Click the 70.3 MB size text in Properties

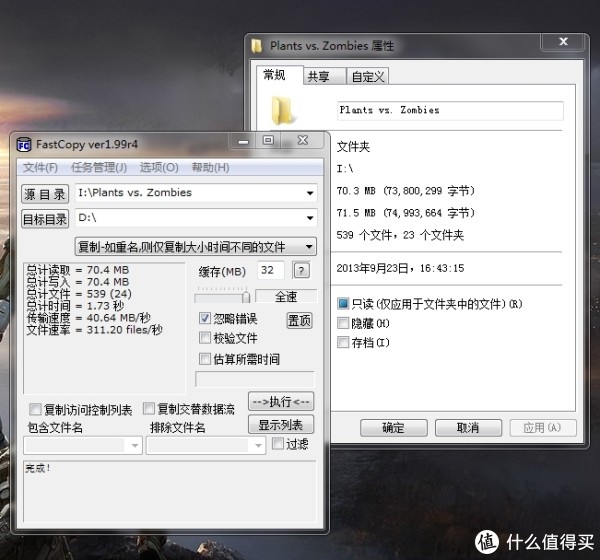(x=406, y=191)
